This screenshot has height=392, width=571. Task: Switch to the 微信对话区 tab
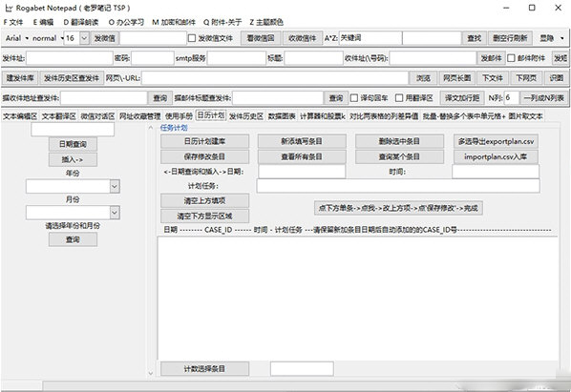click(x=97, y=116)
